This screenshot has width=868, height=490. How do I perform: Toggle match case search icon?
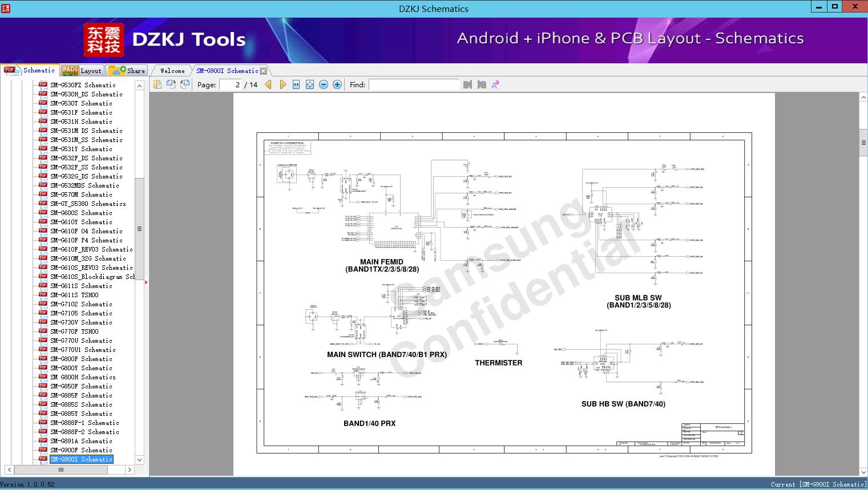[495, 84]
